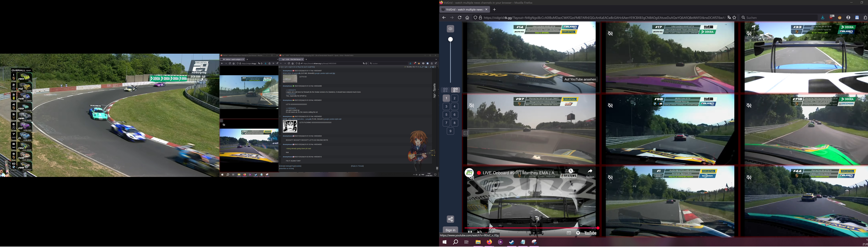The height and width of the screenshot is (247, 868).
Task: Adjust the VidGrid master volume slider handle
Action: click(x=450, y=39)
